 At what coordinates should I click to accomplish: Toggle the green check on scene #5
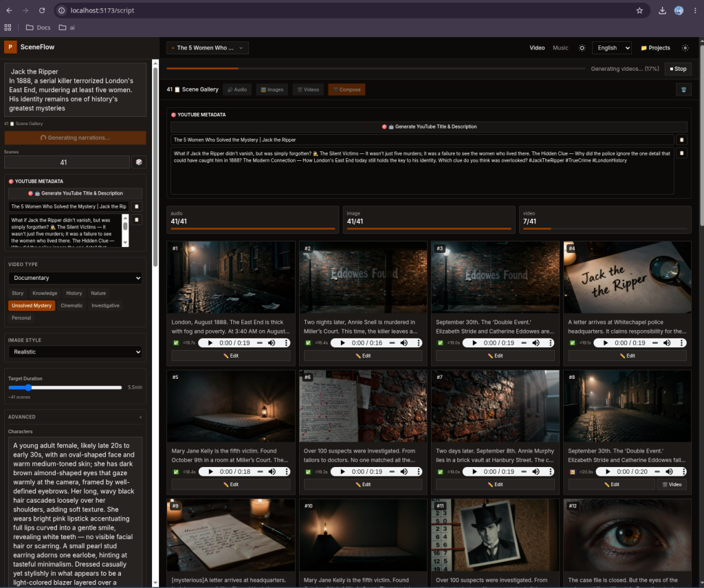pyautogui.click(x=176, y=472)
